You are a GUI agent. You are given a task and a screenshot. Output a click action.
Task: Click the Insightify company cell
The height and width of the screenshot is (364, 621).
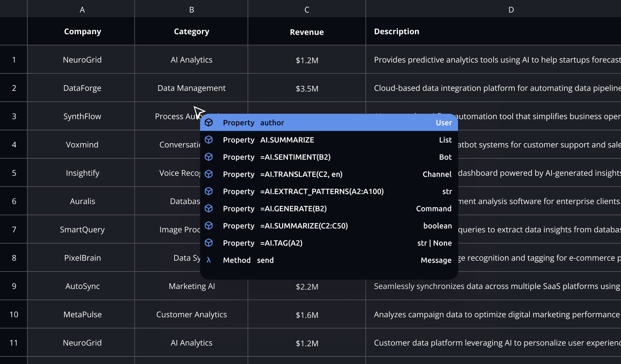click(81, 172)
